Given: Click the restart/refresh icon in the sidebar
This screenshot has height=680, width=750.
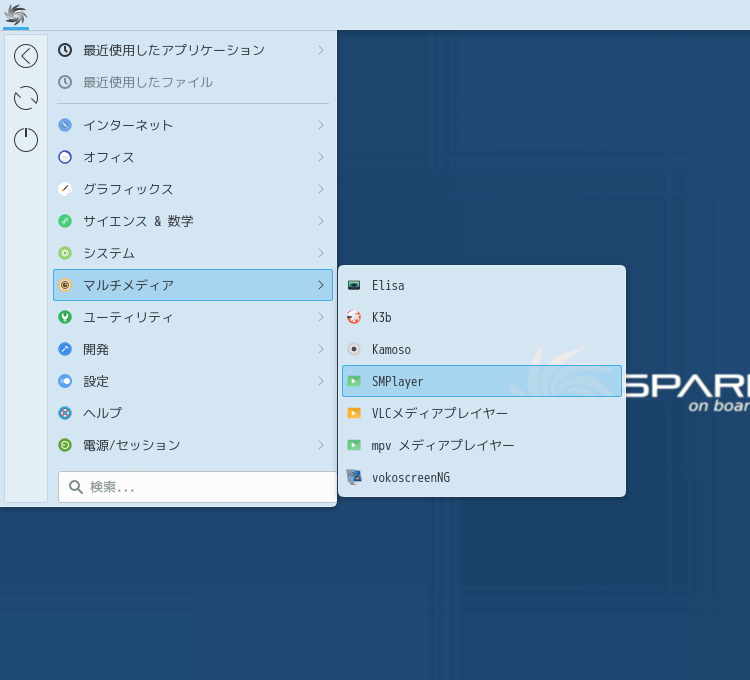Looking at the screenshot, I should click(x=26, y=98).
